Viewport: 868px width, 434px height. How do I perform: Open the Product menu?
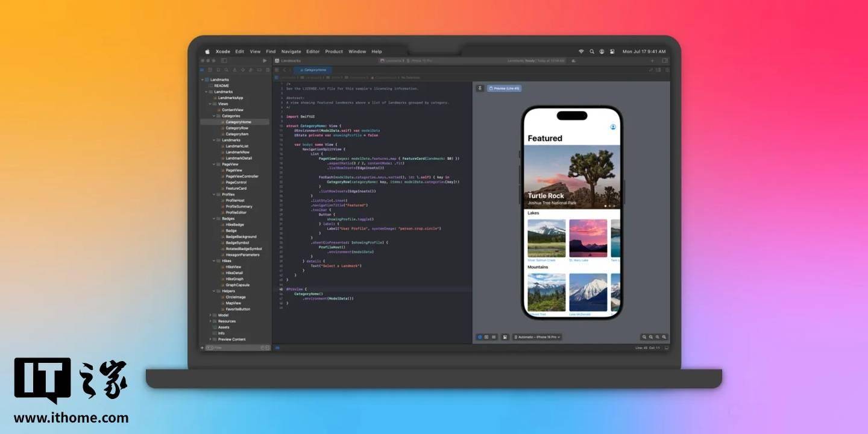(x=334, y=51)
